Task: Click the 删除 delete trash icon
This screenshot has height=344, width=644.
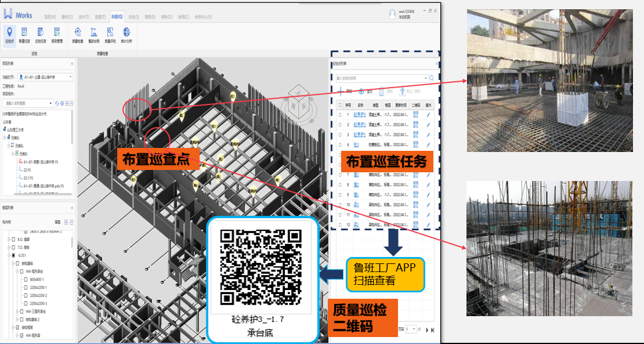Action: (381, 92)
